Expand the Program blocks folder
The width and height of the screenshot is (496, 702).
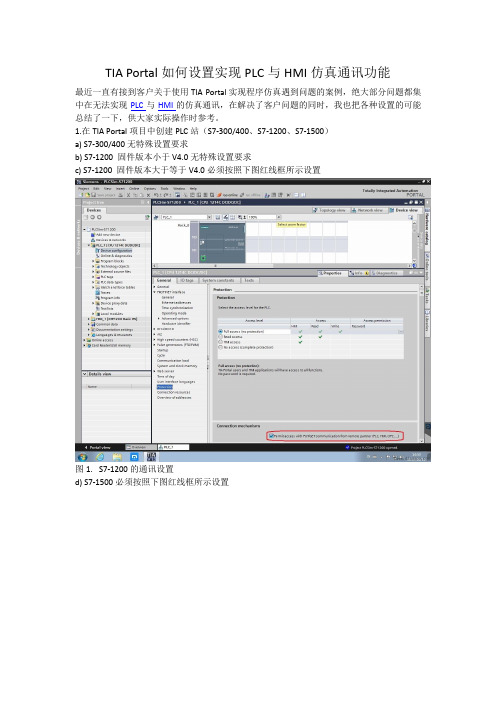93,261
